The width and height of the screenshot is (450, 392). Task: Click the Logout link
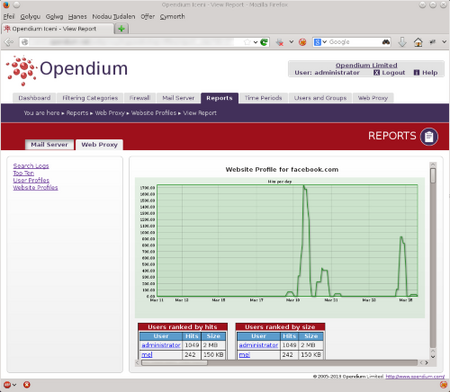point(393,72)
